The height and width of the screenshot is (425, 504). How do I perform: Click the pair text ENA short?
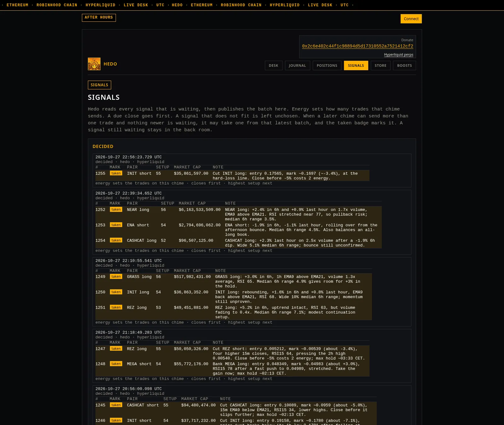138,225
